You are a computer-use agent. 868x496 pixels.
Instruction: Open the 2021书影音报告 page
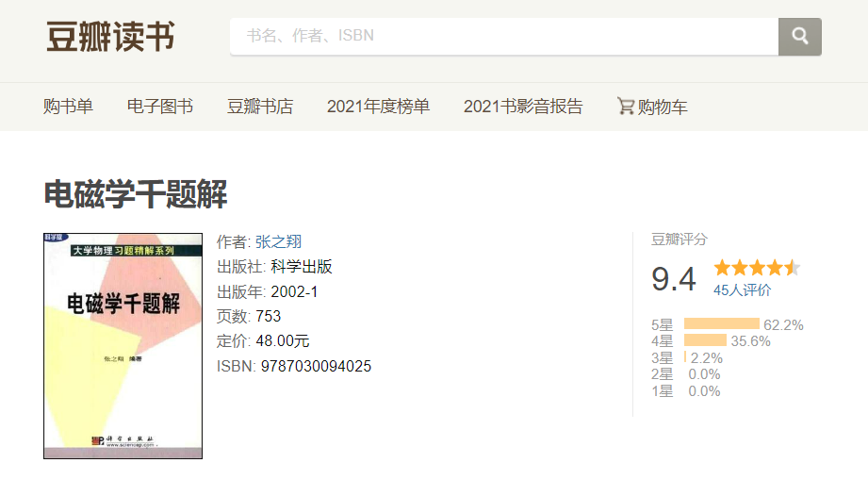523,107
